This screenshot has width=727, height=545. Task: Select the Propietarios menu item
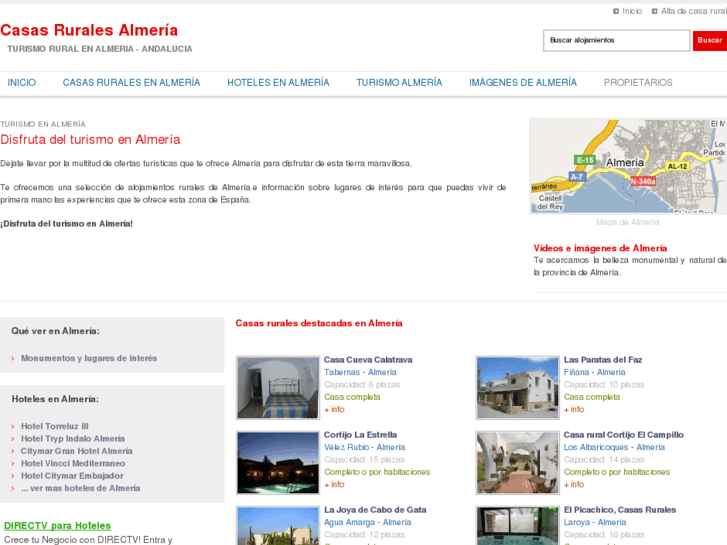coord(638,83)
